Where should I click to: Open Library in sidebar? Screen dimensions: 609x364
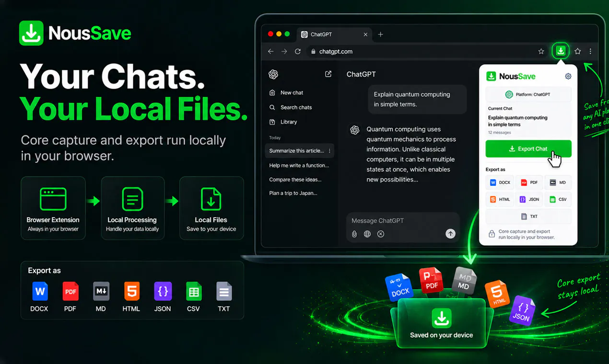point(283,122)
